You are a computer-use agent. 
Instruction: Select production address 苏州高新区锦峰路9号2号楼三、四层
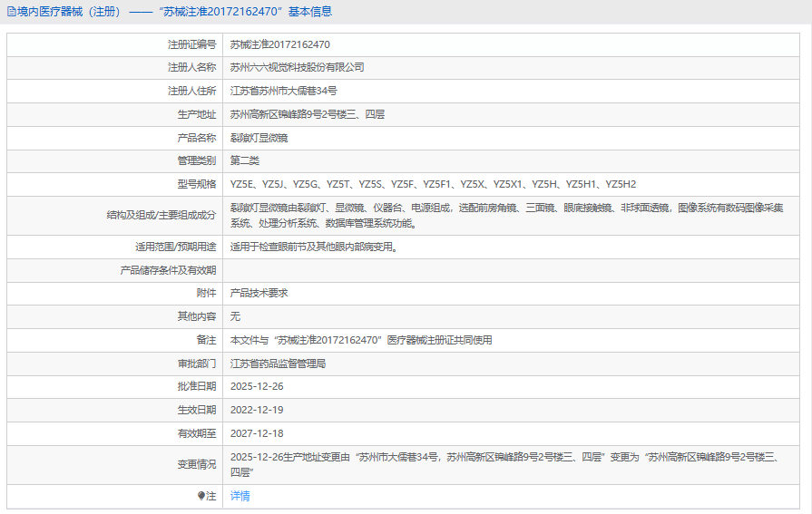(308, 114)
